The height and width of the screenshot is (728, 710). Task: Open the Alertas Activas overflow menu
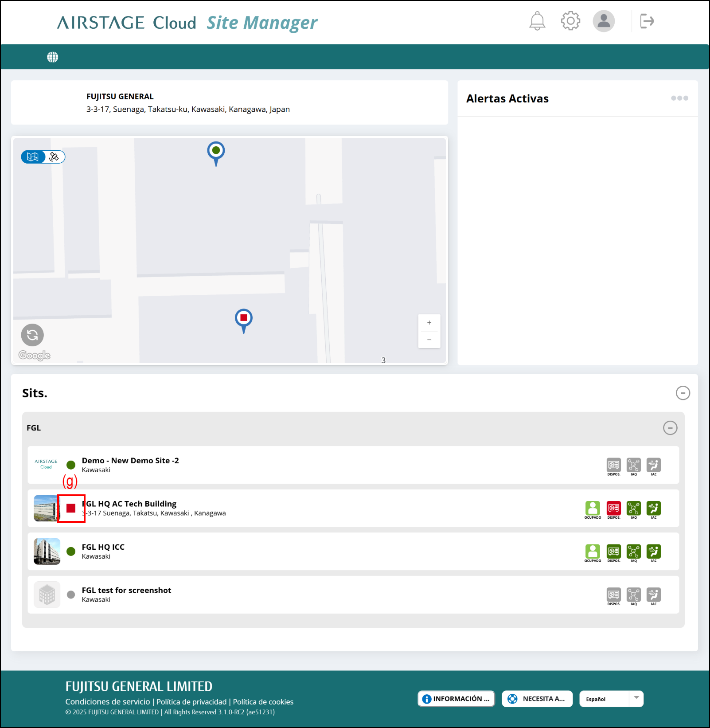679,98
